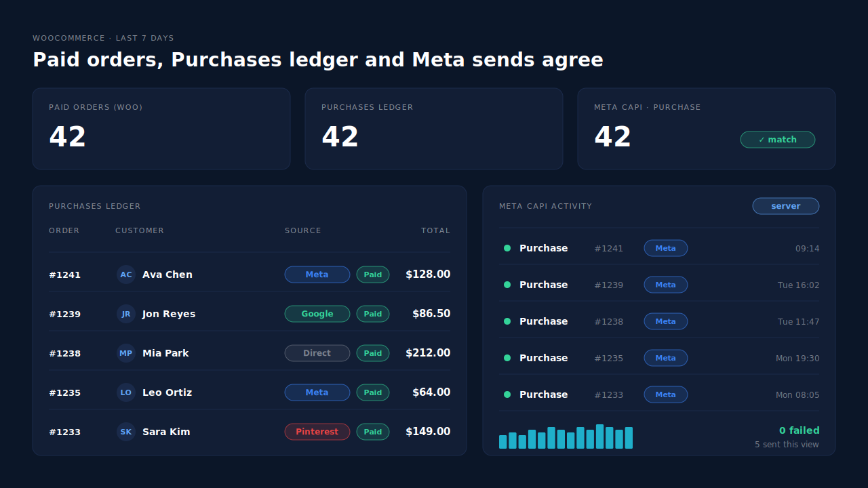Click the MP avatar for Mia Park

126,353
